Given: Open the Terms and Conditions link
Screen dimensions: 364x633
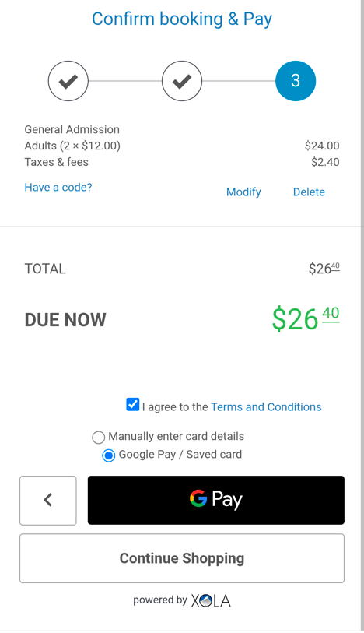Looking at the screenshot, I should pyautogui.click(x=266, y=407).
